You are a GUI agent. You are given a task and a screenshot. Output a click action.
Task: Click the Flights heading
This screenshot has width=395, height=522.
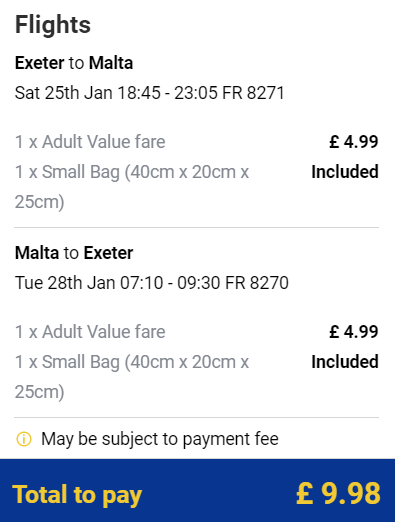53,25
